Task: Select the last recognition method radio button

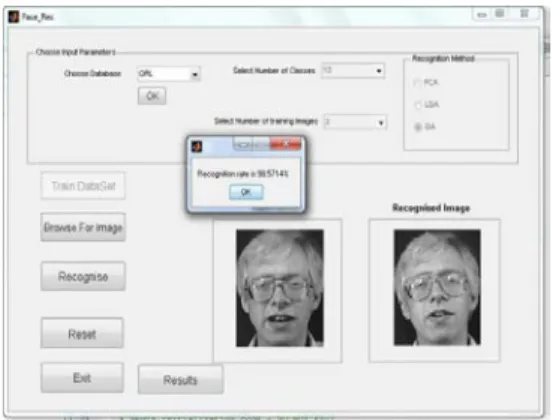Action: tap(418, 127)
